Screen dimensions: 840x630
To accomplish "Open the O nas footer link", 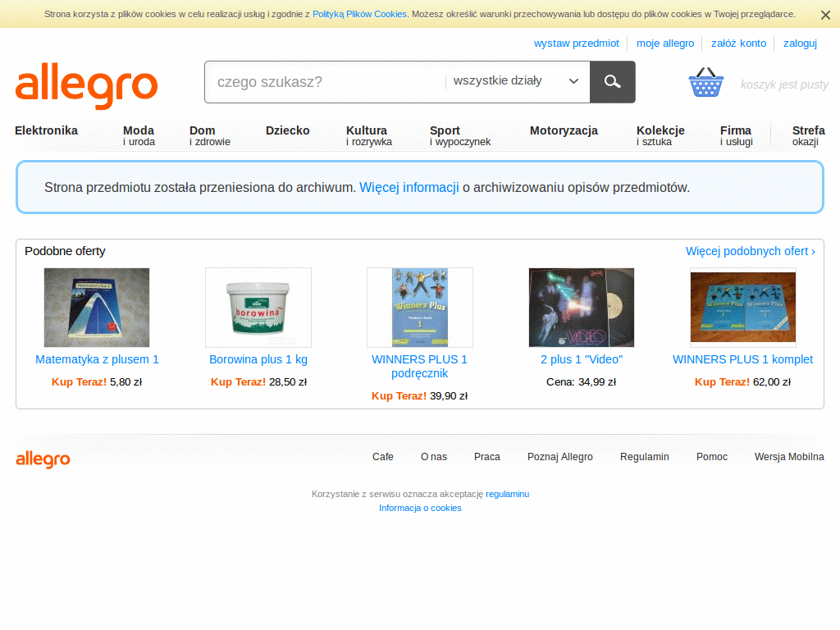I will [433, 457].
